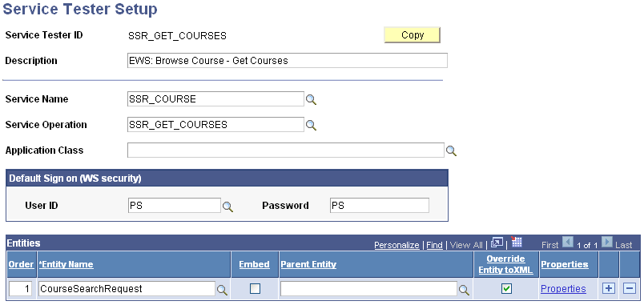Click the Password input field
This screenshot has height=305, width=644.
pyautogui.click(x=380, y=205)
